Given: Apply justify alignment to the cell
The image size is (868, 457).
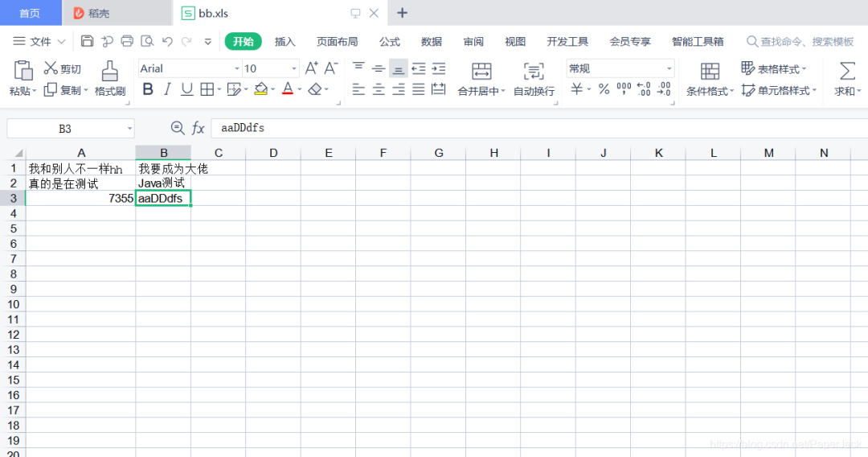Looking at the screenshot, I should pos(419,89).
